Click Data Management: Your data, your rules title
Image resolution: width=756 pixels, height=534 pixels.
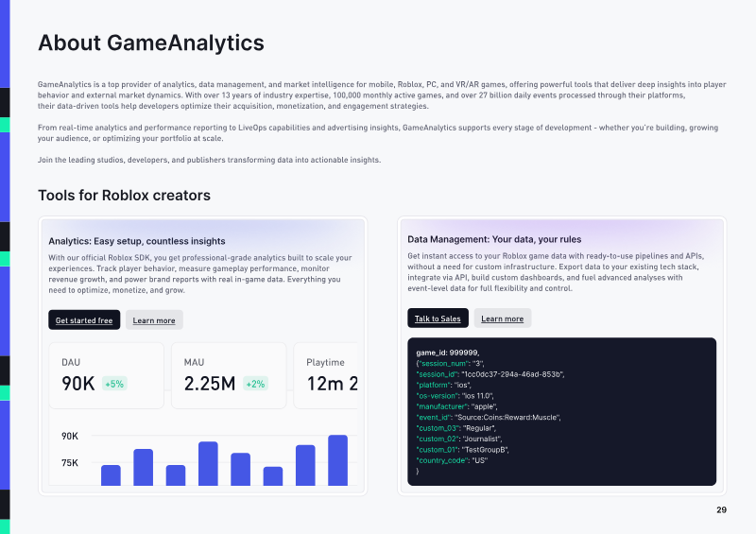pos(494,239)
